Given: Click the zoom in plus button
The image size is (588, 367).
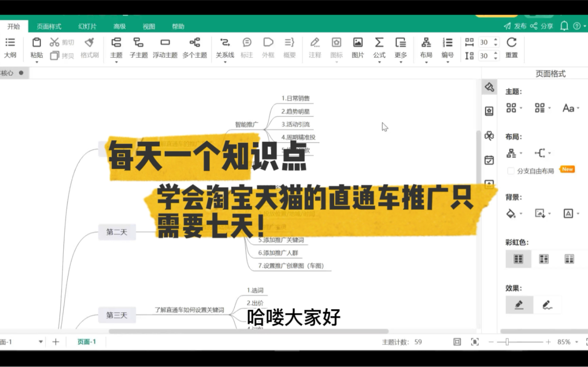Looking at the screenshot, I should (548, 342).
